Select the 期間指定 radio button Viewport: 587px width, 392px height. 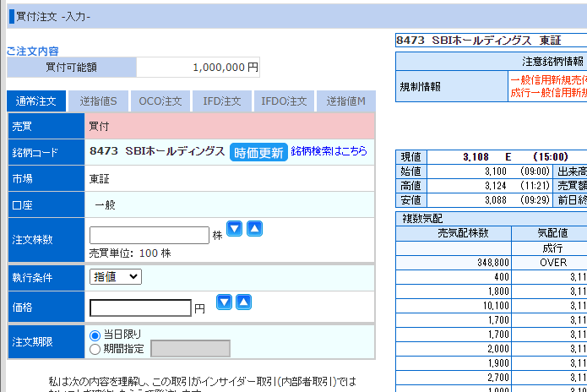95,349
